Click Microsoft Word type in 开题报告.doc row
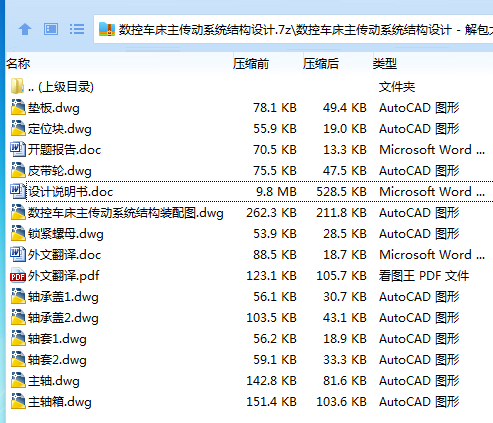 (x=432, y=150)
